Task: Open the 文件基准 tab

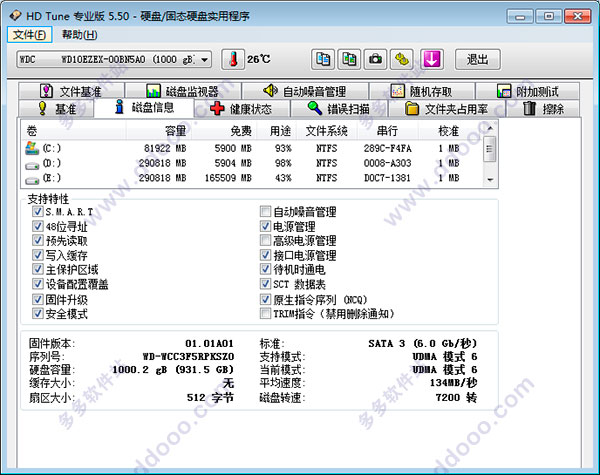Action: coord(71,91)
